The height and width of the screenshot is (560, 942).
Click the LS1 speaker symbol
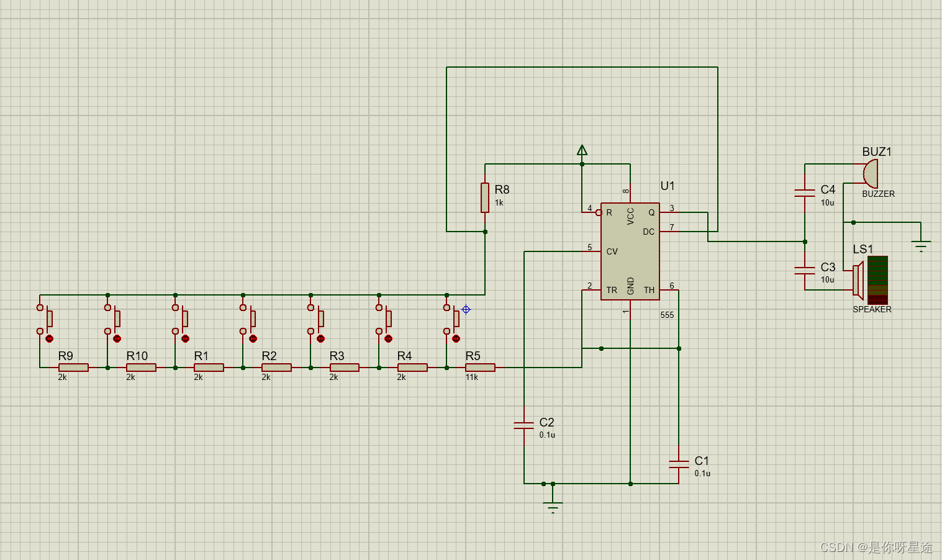tap(871, 280)
